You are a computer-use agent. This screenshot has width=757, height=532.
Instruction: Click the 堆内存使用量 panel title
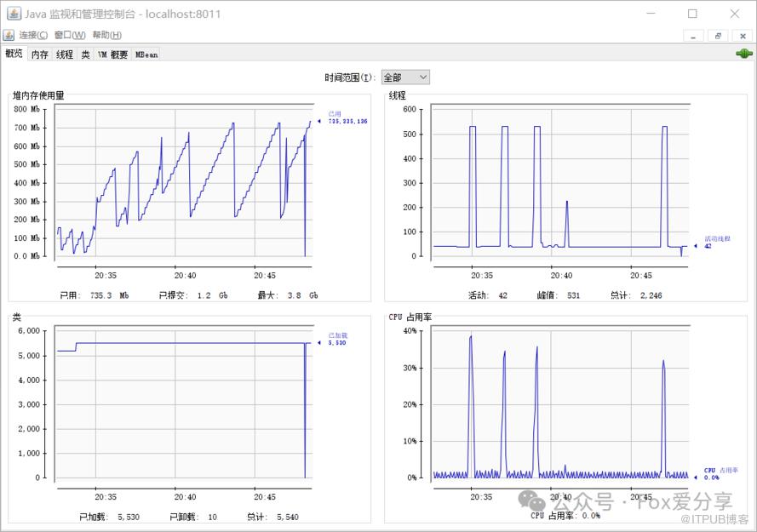38,95
